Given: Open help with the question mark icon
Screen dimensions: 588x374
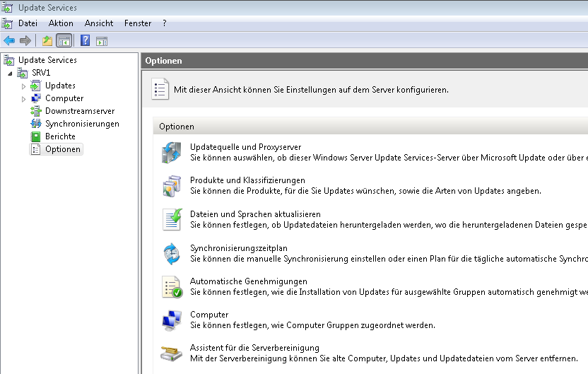Looking at the screenshot, I should [x=85, y=41].
